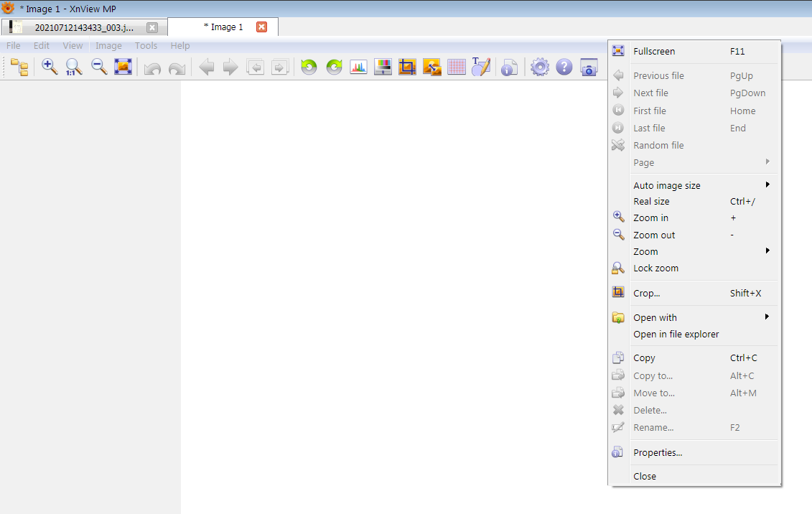Click Open in file explorer entry

click(x=676, y=335)
